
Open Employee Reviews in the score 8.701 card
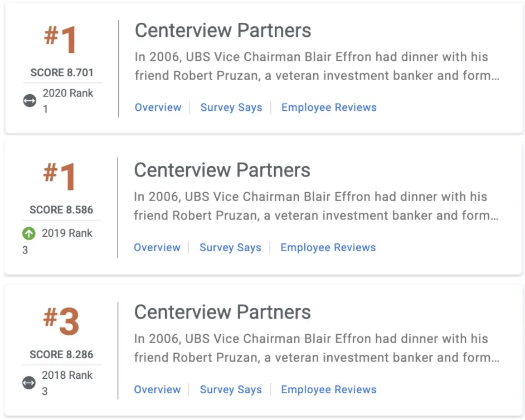tap(329, 108)
